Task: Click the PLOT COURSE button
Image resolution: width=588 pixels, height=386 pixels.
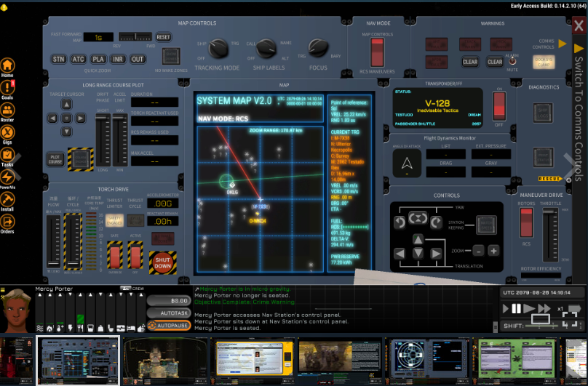Action: tap(55, 159)
